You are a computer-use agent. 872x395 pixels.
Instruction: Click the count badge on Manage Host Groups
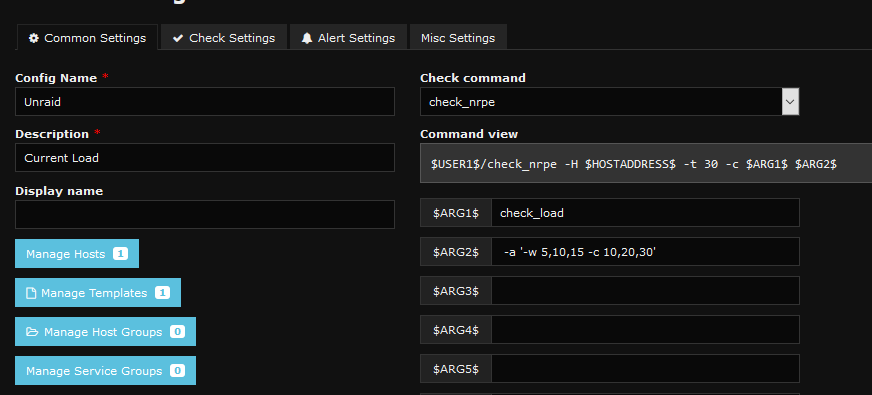177,332
